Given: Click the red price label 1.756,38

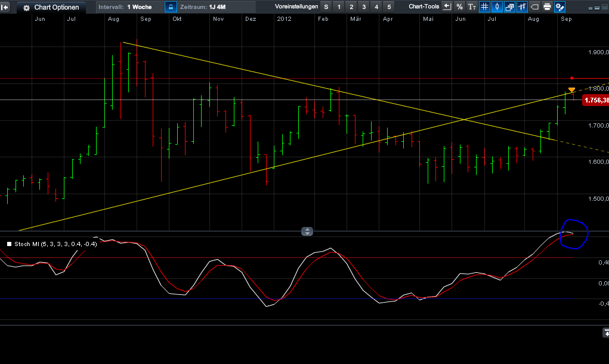Looking at the screenshot, I should 596,101.
